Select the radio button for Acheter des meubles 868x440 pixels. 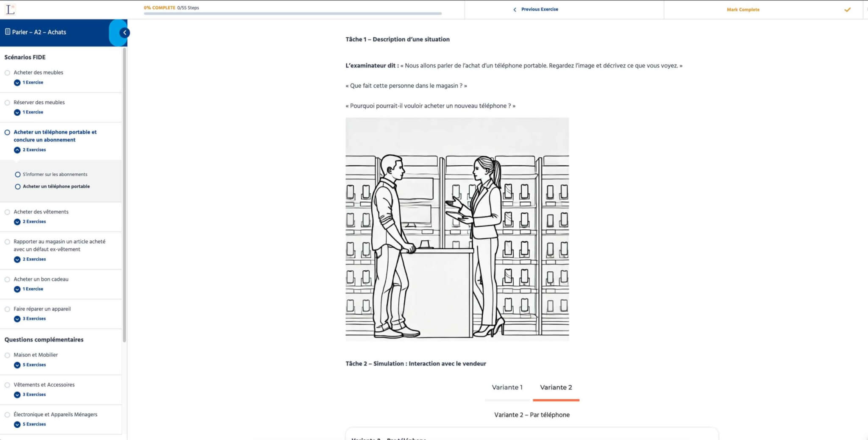tap(7, 72)
